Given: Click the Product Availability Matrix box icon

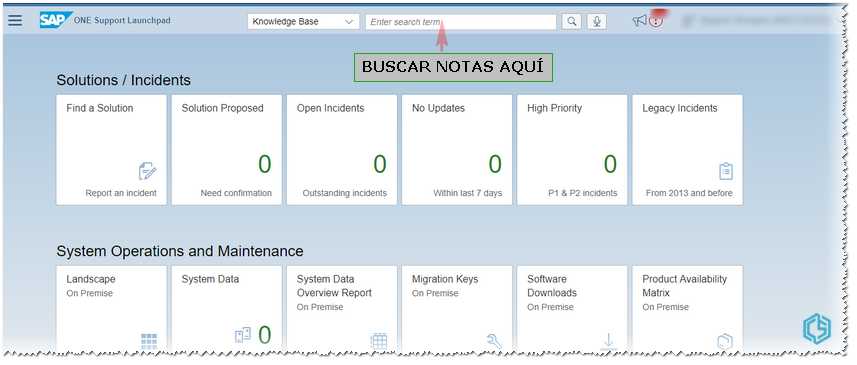Looking at the screenshot, I should (x=725, y=342).
